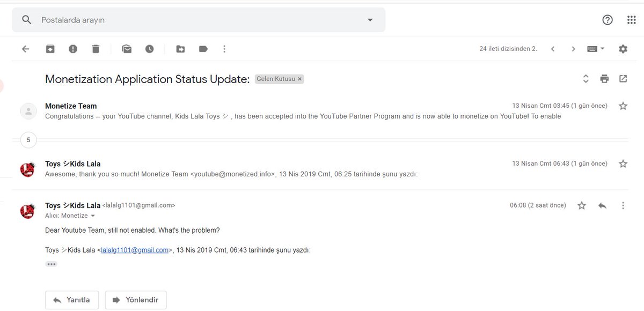This screenshot has width=644, height=311.
Task: Star the 06:08 message
Action: pos(582,205)
